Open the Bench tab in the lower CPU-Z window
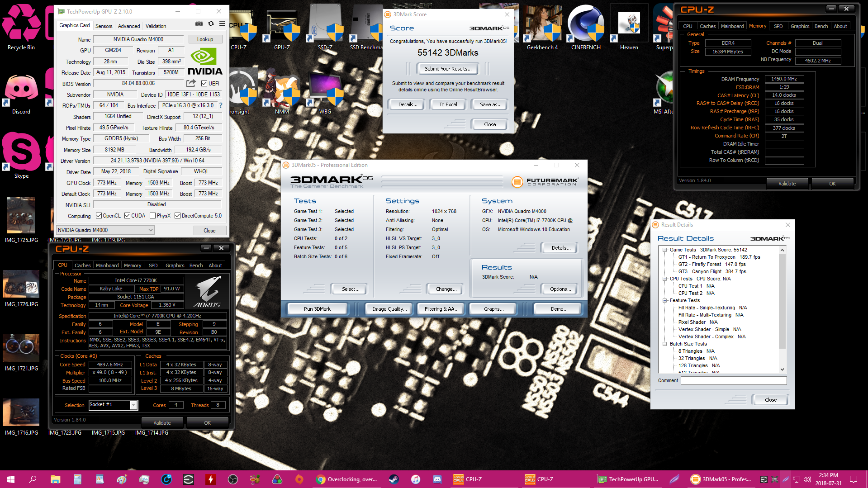 196,265
